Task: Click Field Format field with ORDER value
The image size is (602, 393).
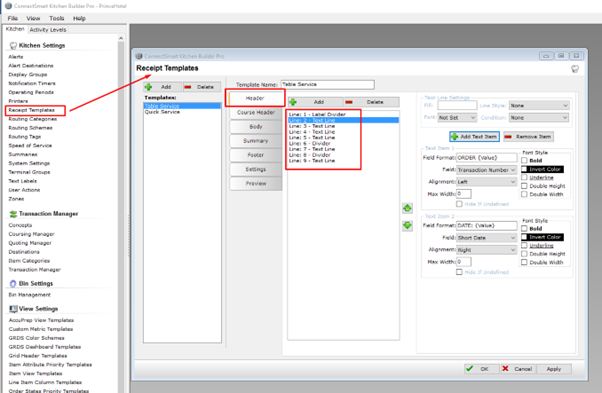Action: 486,158
